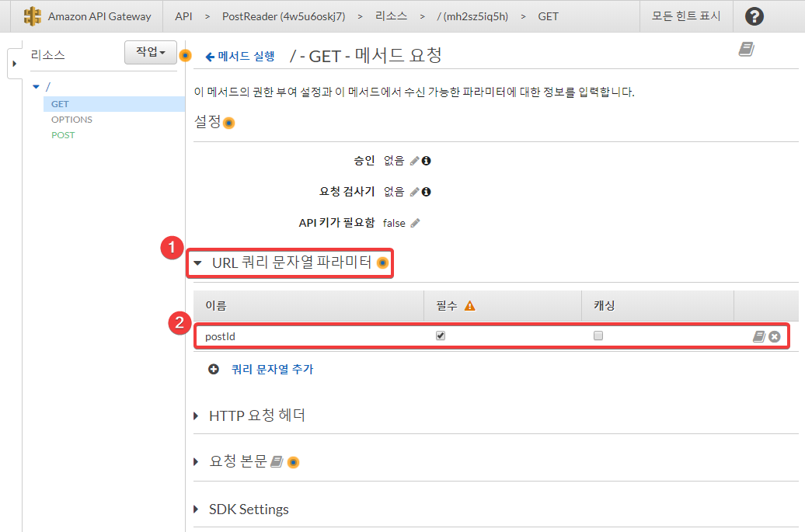
Task: Click the postId parameter name
Action: coord(220,336)
